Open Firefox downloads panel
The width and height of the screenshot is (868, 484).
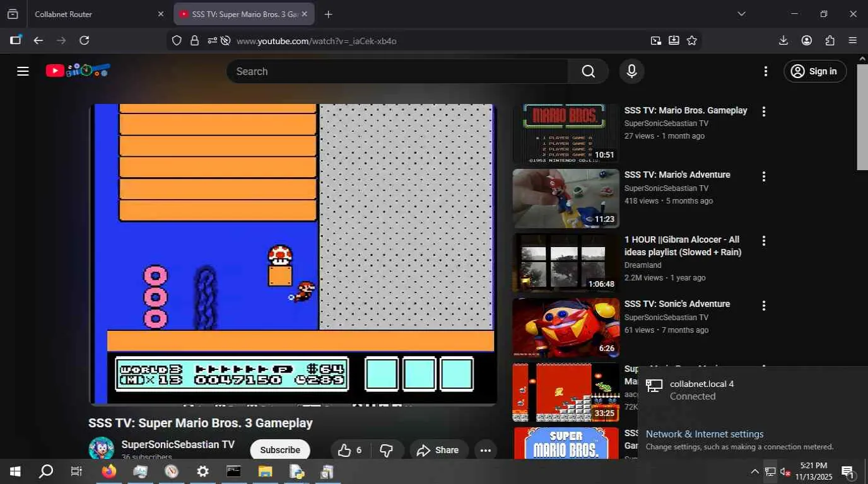[783, 40]
